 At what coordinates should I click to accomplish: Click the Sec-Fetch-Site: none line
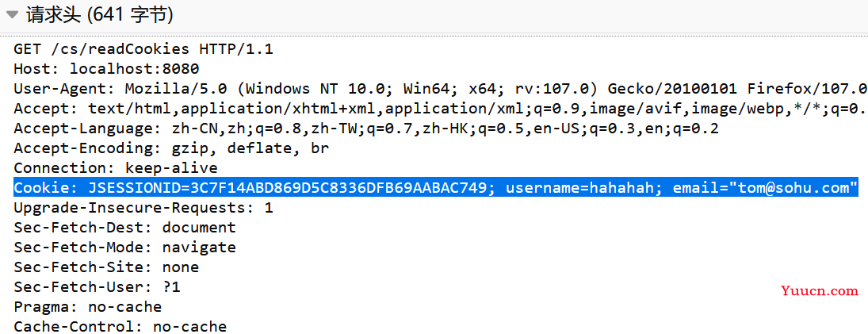(106, 267)
